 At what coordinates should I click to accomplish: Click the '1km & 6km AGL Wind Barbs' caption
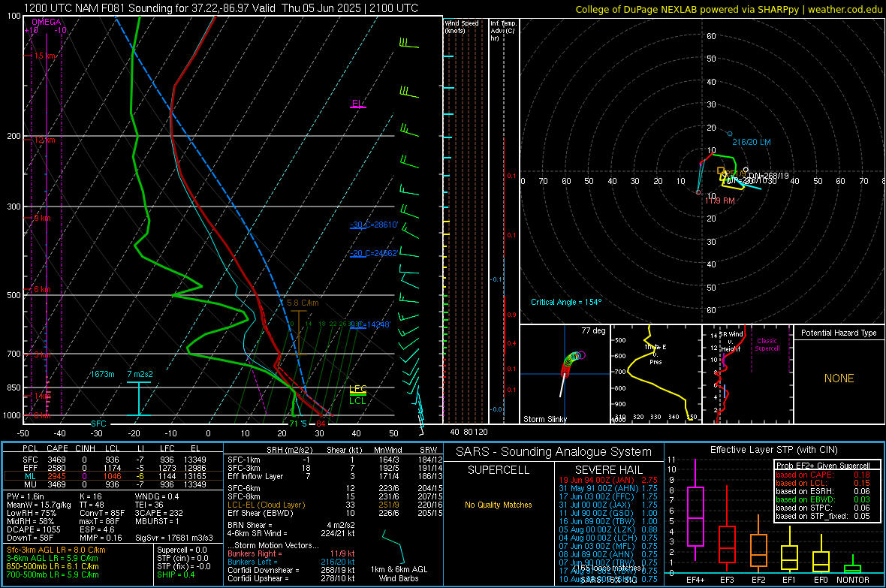[x=399, y=574]
